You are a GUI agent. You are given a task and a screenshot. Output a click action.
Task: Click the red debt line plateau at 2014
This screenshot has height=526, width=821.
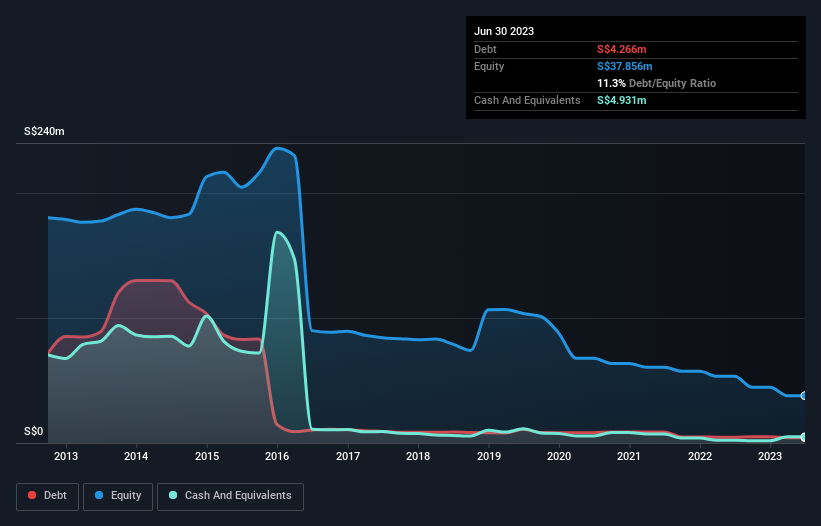click(153, 281)
